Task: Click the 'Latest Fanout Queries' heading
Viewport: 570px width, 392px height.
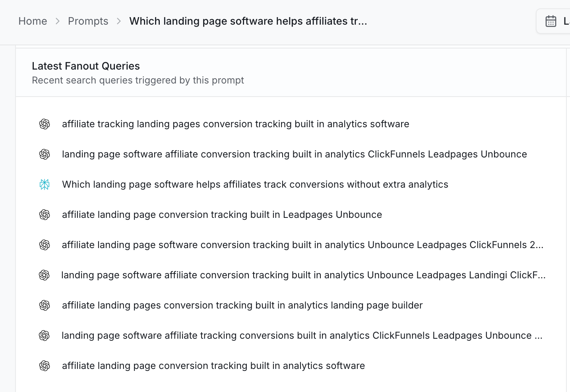Action: coord(86,66)
